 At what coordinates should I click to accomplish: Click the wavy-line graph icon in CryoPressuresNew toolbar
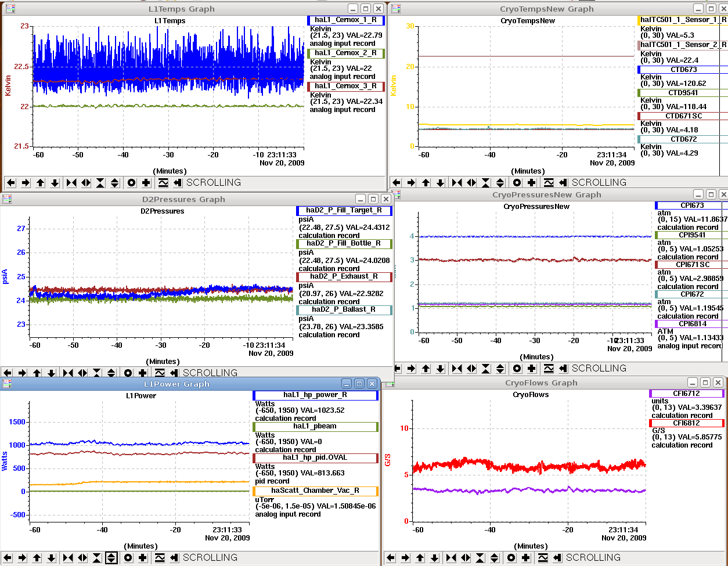[x=549, y=368]
